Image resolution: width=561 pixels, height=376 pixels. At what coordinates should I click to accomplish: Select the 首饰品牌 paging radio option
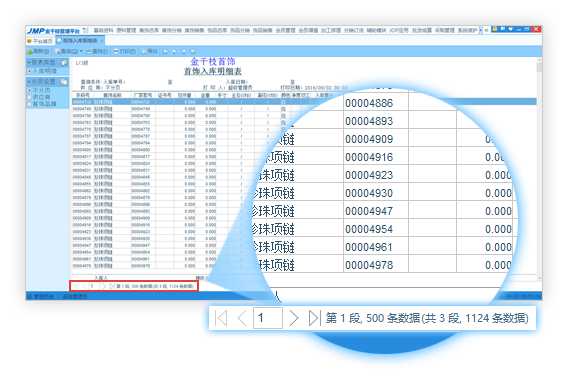29,104
